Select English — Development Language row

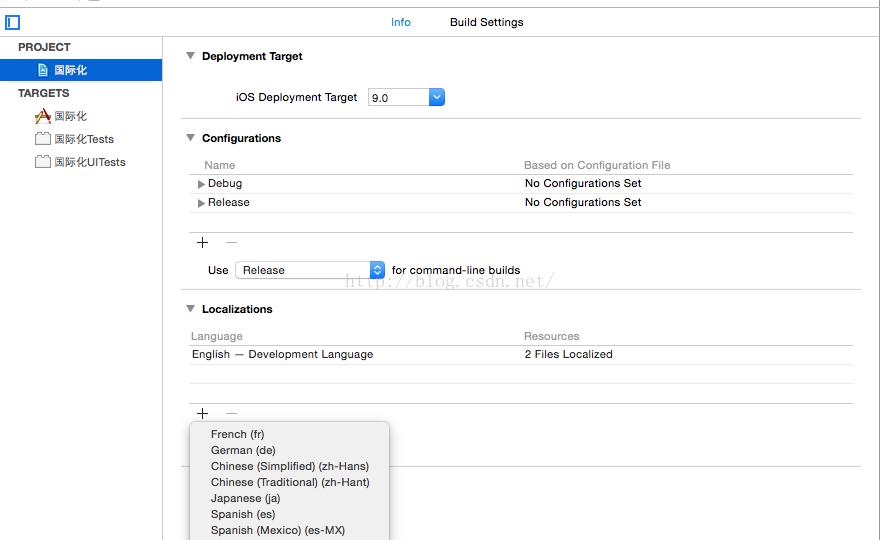(x=521, y=355)
